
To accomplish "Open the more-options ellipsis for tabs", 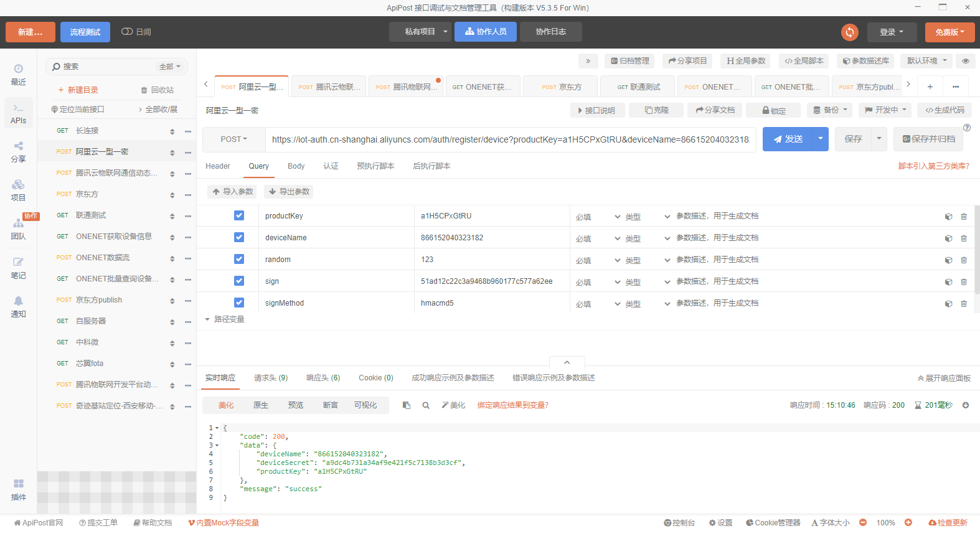I will [x=956, y=87].
